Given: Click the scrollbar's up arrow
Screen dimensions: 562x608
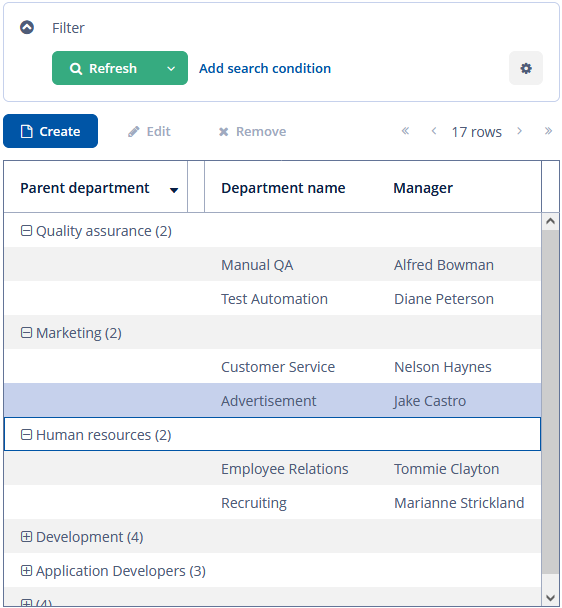Looking at the screenshot, I should (x=550, y=221).
